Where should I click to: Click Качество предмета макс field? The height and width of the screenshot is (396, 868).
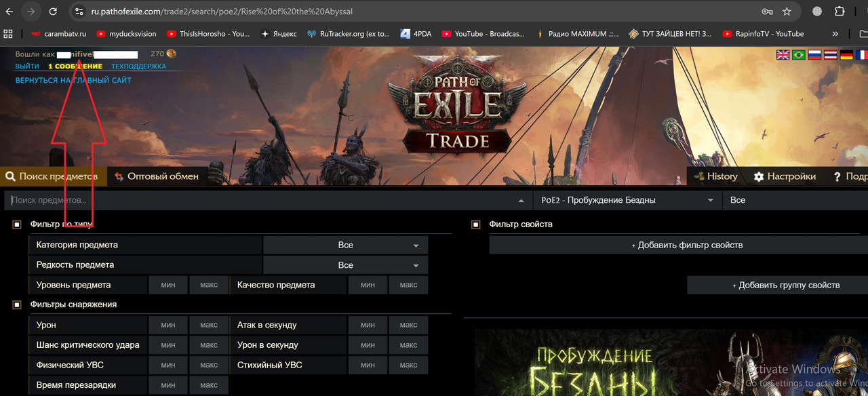(408, 285)
